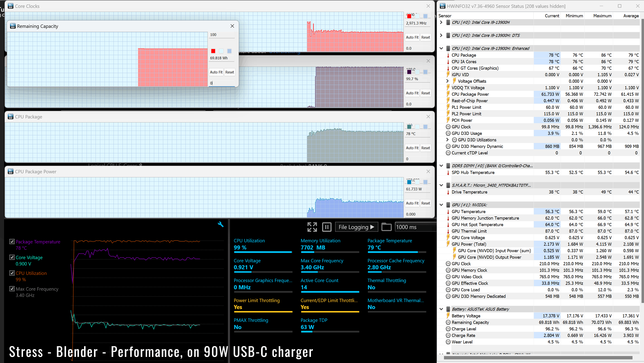This screenshot has height=363, width=644.
Task: Click the CPU Package Power lightning icon
Action: pos(448,94)
